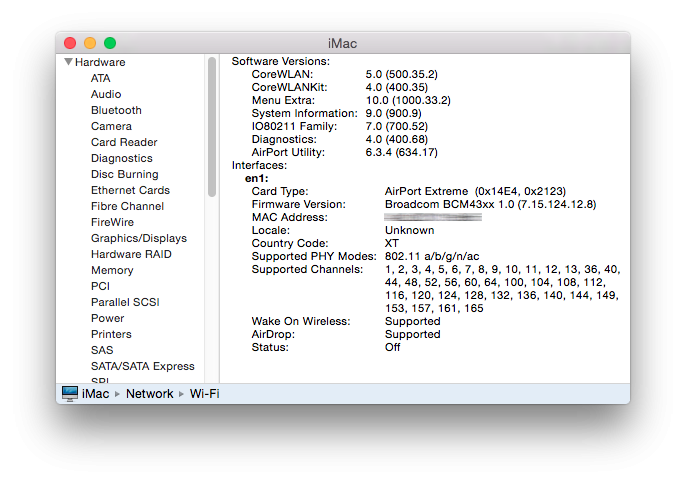Open the Bluetooth hardware section
Screen dimensions: 686x484
pos(116,110)
